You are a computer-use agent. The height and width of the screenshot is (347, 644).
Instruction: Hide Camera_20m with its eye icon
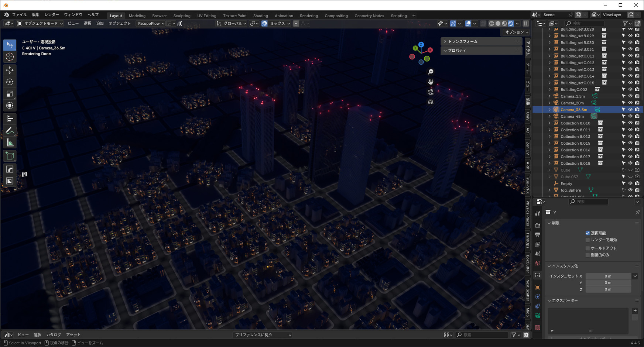[630, 103]
